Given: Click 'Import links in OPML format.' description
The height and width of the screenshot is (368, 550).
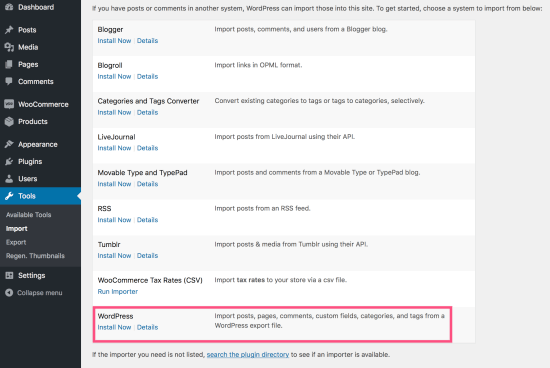Looking at the screenshot, I should 258,65.
